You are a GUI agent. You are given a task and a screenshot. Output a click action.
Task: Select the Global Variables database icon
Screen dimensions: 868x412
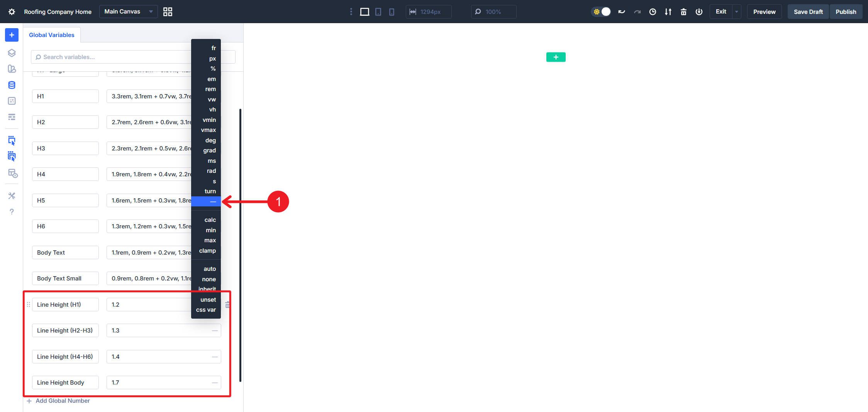point(11,85)
